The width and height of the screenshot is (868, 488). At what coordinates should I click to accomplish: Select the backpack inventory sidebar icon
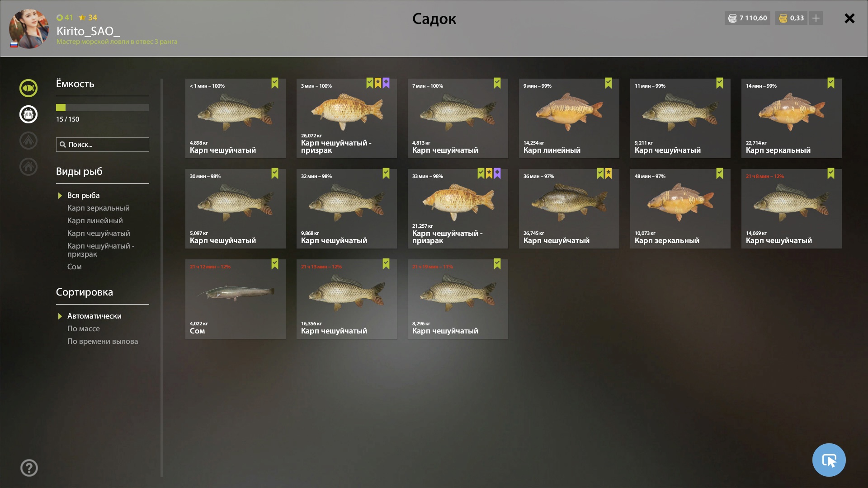[x=28, y=114]
